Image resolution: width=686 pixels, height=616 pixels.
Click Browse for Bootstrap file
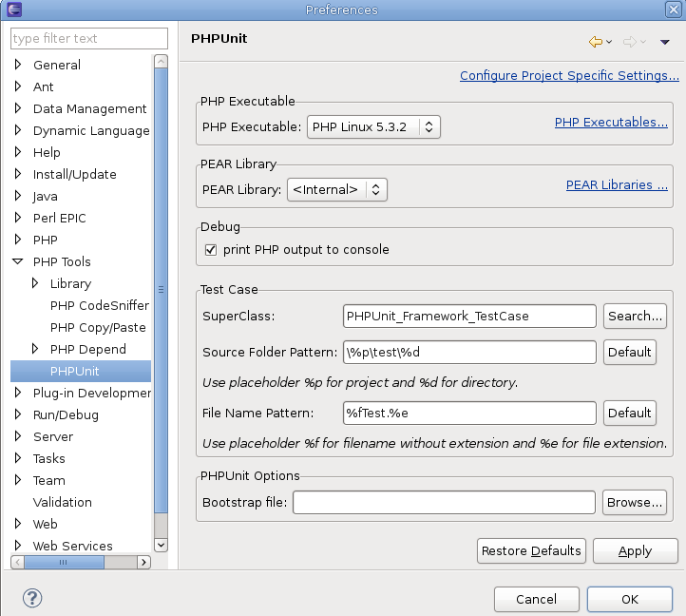tap(634, 502)
